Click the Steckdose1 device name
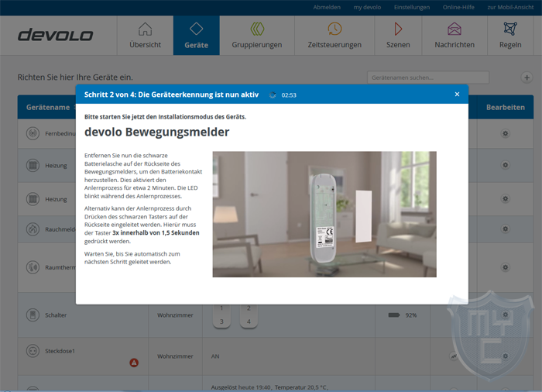This screenshot has height=392, width=542. [60, 351]
